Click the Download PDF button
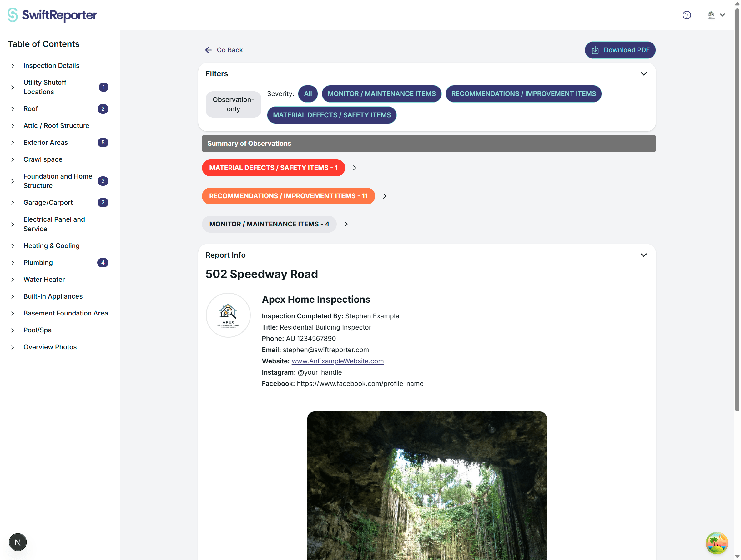 tap(620, 50)
